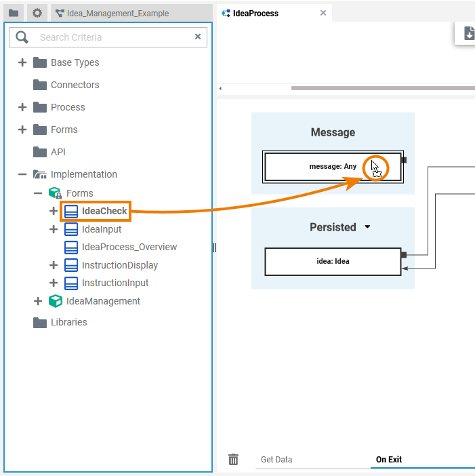Viewport: 475px width, 476px height.
Task: Open the settings gear tab
Action: 37,13
